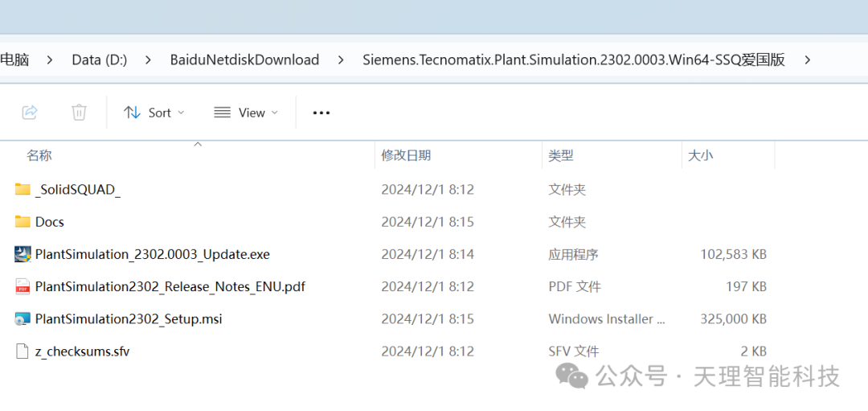The image size is (868, 411).
Task: Click PlantSimulation2302_Release_Notes_ENU.pdf file name
Action: point(170,287)
